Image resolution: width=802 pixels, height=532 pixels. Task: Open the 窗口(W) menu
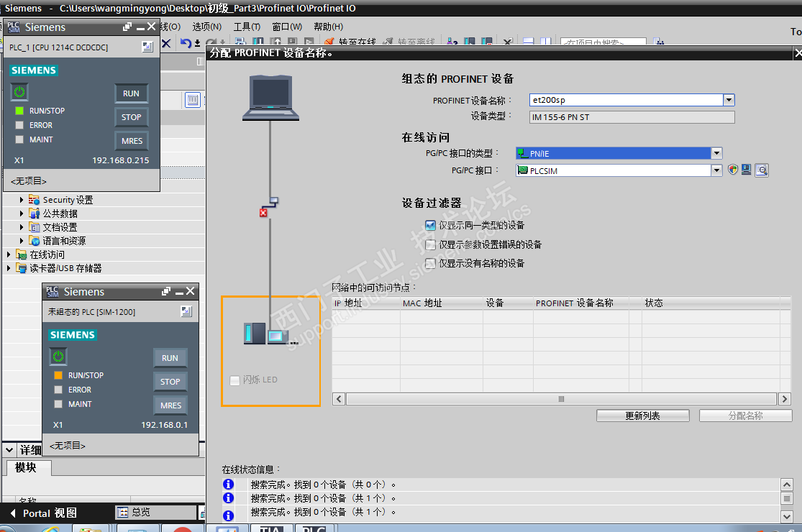click(287, 27)
